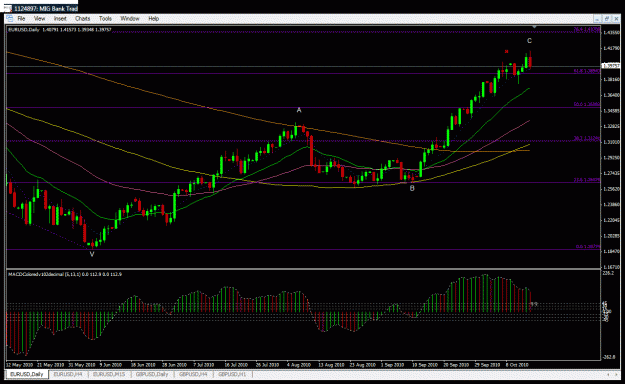Close the chart child window
The height and width of the screenshot is (384, 625).
tap(616, 19)
